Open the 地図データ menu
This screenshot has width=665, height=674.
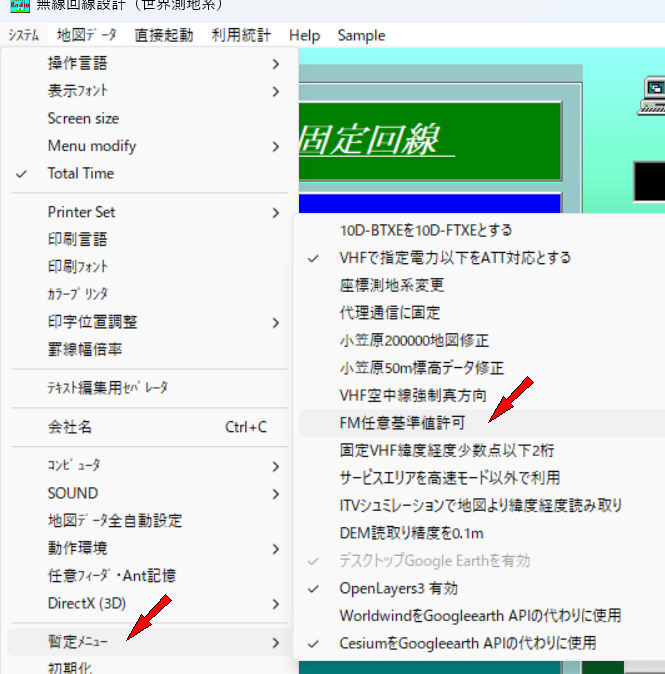[x=86, y=35]
